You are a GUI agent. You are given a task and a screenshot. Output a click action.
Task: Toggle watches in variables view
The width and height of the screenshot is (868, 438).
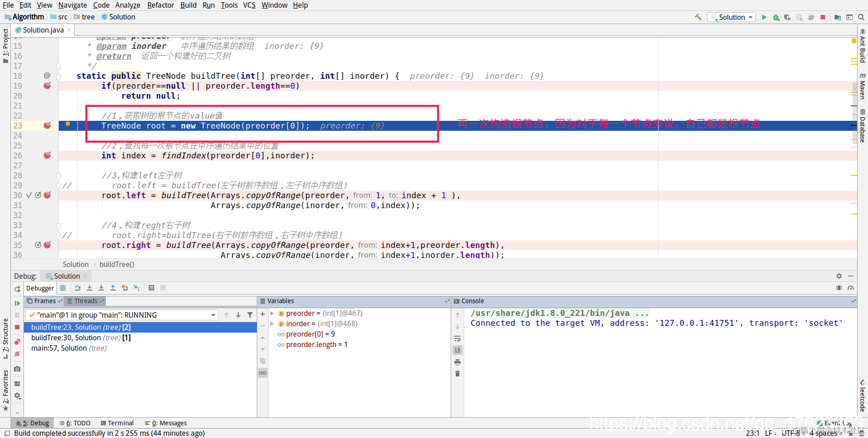coord(263,373)
